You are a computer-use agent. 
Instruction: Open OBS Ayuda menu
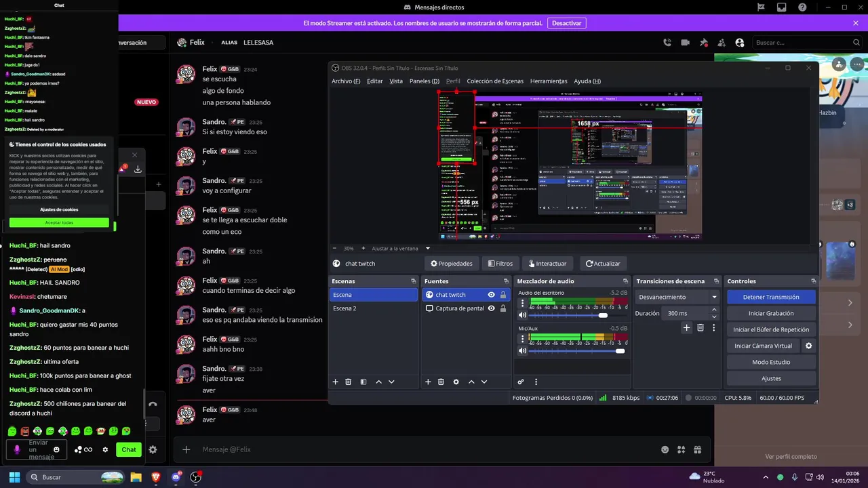click(587, 81)
